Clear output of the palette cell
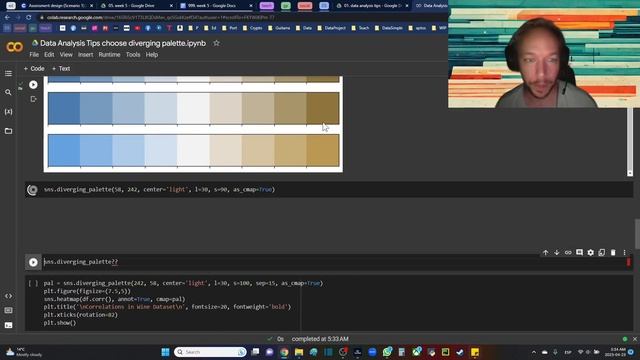Image resolution: width=640 pixels, height=360 pixels. click(x=33, y=99)
